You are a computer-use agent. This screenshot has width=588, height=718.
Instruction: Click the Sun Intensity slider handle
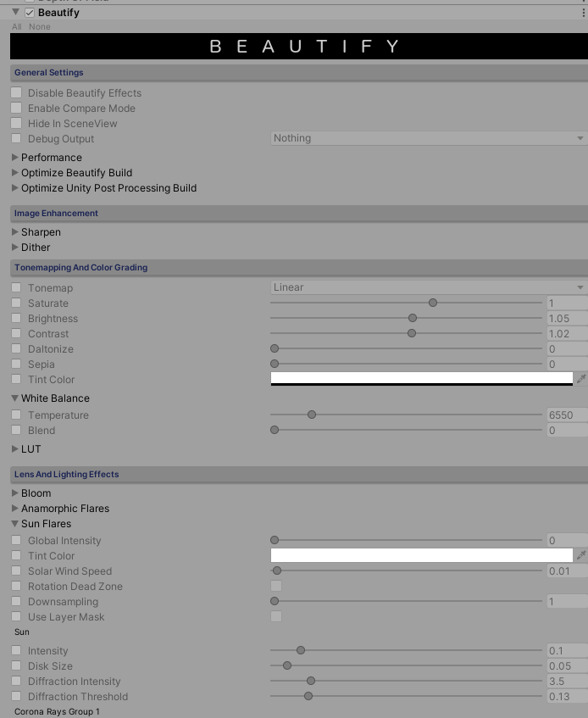coord(301,650)
